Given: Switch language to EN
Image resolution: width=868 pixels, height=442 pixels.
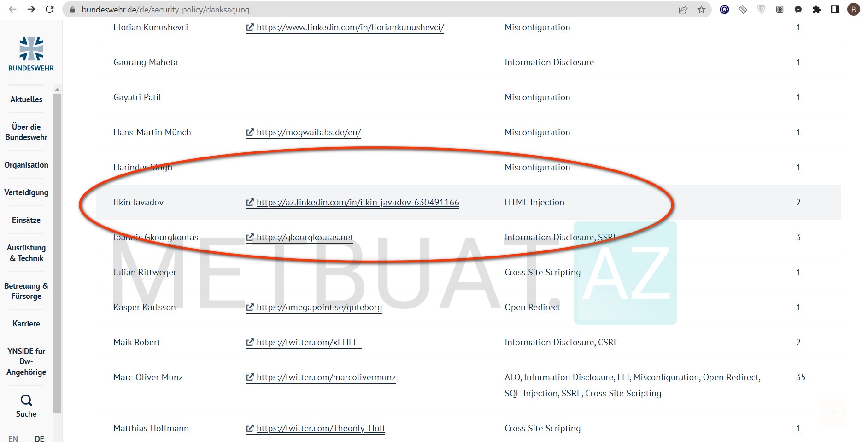Looking at the screenshot, I should click(x=13, y=438).
